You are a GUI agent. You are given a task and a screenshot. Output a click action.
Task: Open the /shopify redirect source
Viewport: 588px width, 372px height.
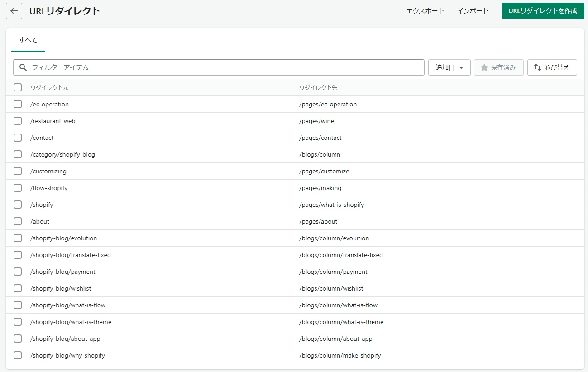42,205
